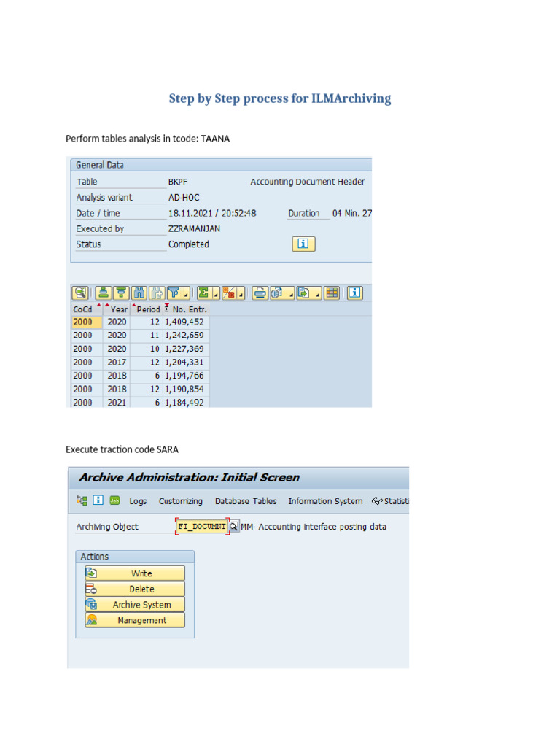
Task: Open the search help next to FI_DOCUMNT
Action: 234,527
